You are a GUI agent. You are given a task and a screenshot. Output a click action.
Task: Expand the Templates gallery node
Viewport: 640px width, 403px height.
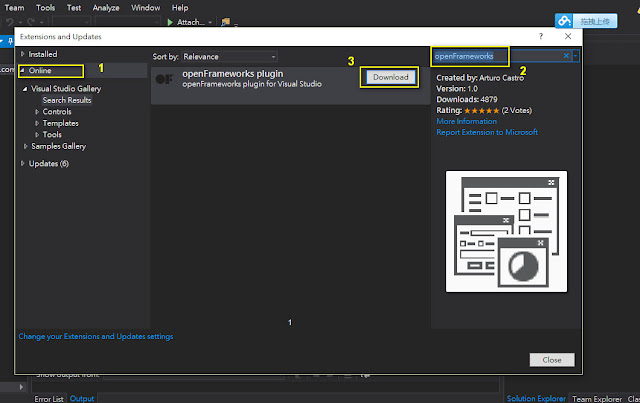coord(37,123)
